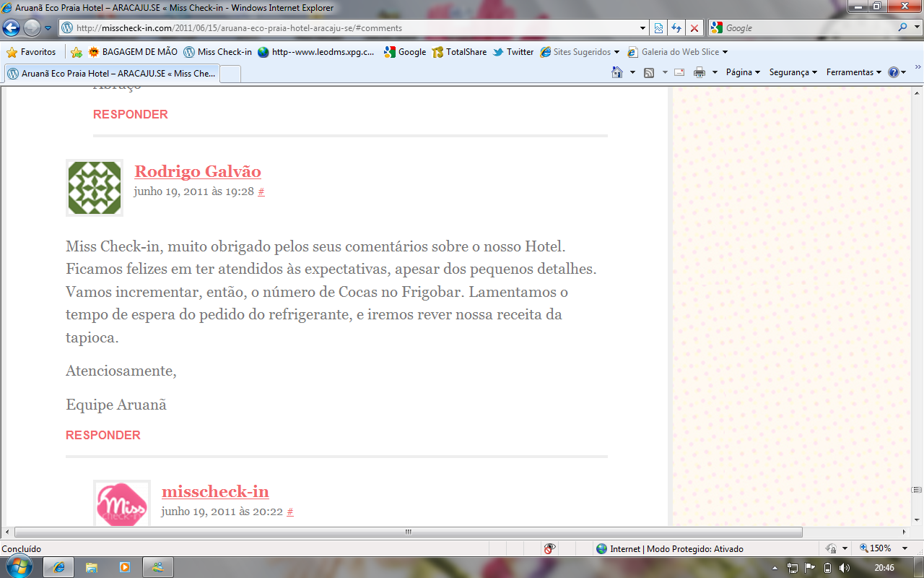Open the Ferramentas dropdown menu
924x578 pixels.
(853, 72)
